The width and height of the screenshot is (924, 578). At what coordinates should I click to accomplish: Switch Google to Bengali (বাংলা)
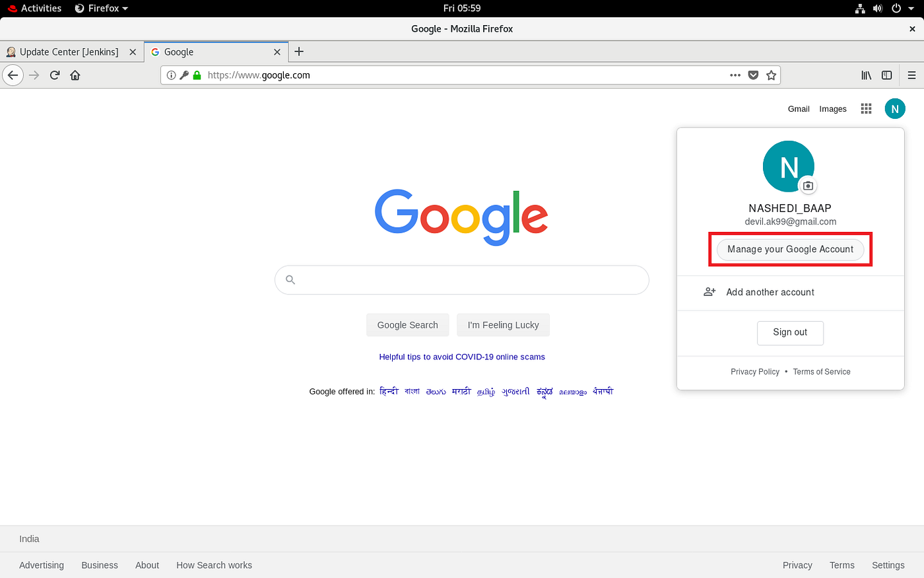click(412, 391)
